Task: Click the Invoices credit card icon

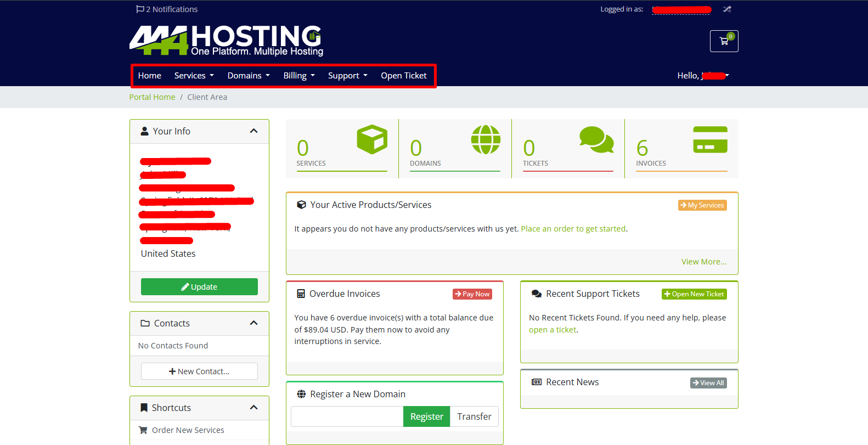Action: pos(710,139)
